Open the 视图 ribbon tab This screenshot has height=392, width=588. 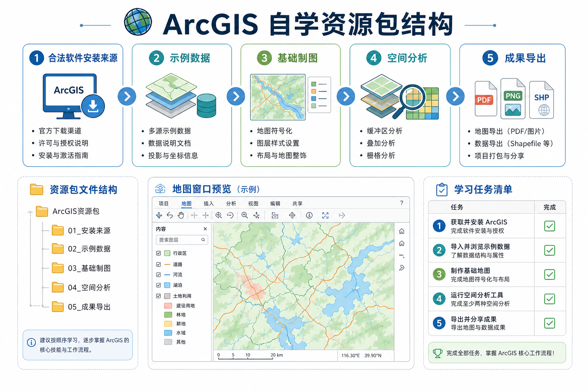[x=253, y=204]
